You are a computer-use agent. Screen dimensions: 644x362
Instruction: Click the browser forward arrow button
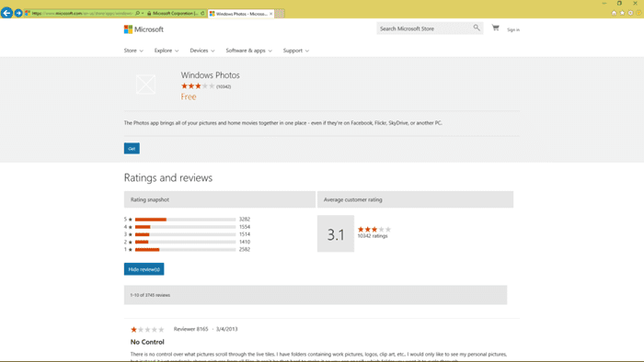(x=18, y=13)
